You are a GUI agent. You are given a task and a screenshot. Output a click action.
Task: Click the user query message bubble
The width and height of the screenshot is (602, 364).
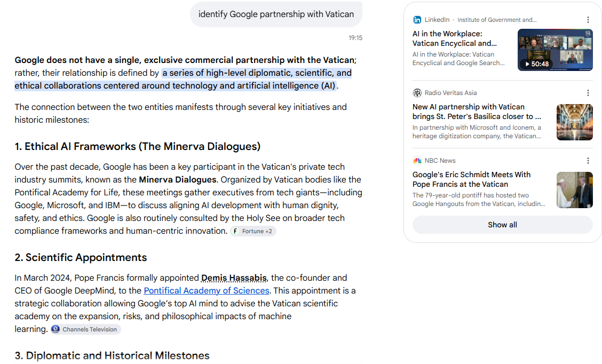pyautogui.click(x=276, y=14)
